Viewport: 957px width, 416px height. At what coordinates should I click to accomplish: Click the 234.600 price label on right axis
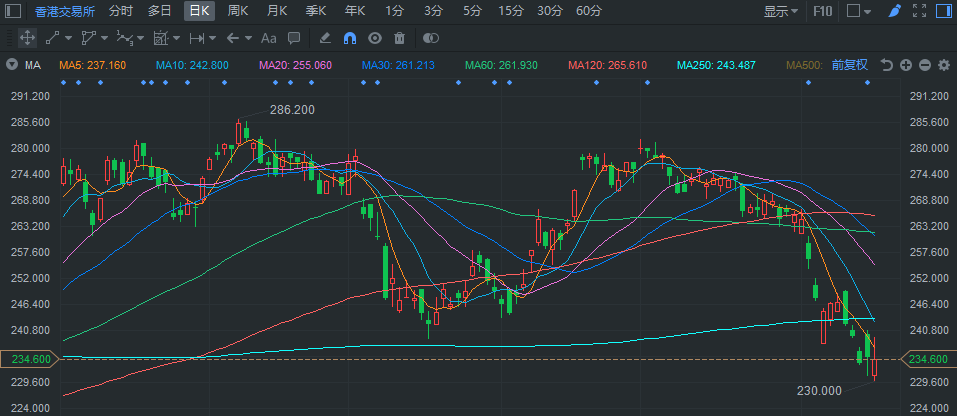point(928,359)
